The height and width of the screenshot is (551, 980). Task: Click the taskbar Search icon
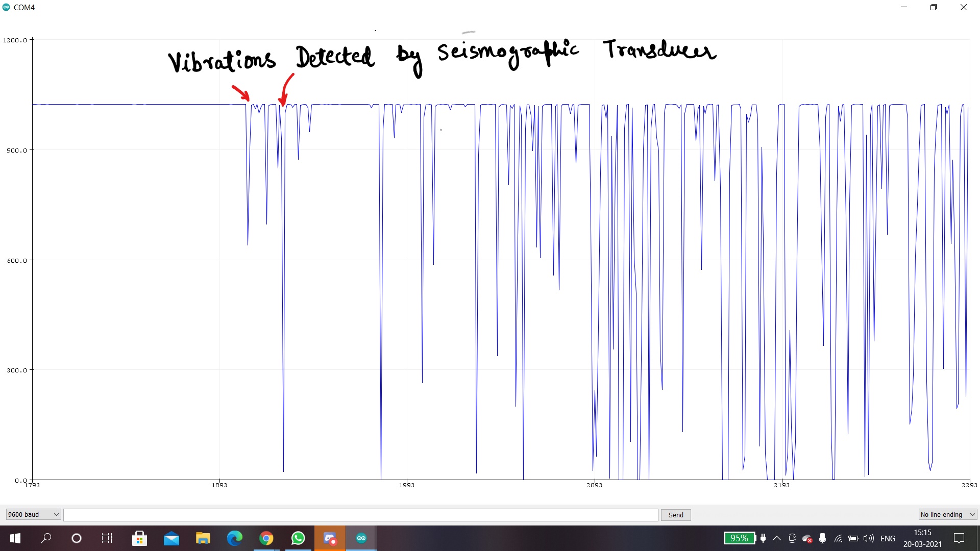pos(46,538)
